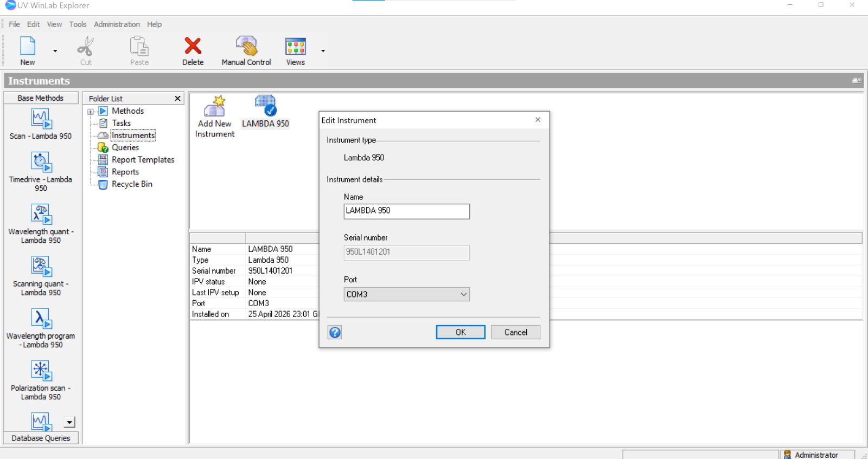
Task: Click the Administrator user icon in status bar
Action: (787, 455)
